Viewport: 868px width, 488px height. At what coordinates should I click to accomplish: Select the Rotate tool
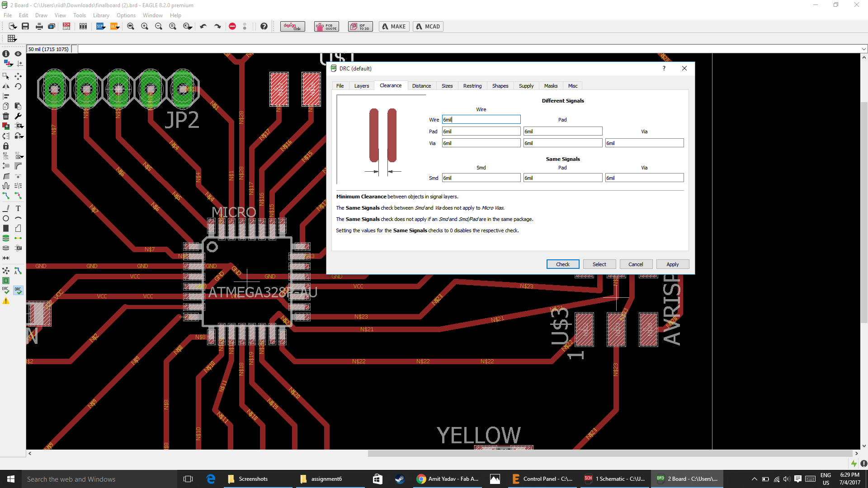click(18, 86)
